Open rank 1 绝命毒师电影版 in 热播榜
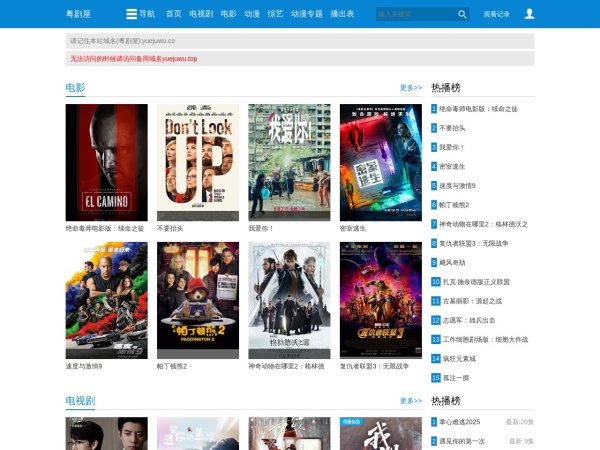The height and width of the screenshot is (450, 600). coord(478,109)
